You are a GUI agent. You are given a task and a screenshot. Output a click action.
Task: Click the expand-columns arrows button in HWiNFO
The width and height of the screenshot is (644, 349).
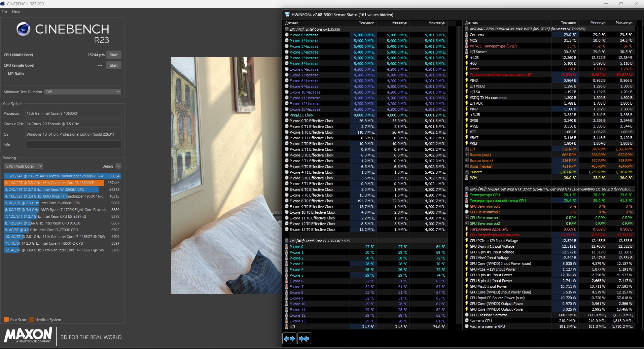[x=289, y=339]
